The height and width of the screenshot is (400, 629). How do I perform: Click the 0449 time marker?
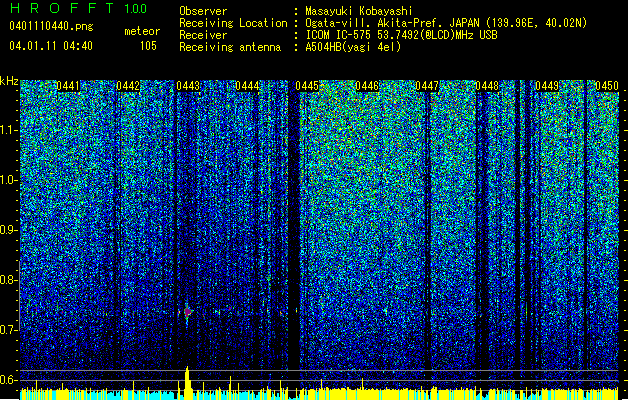(x=547, y=86)
